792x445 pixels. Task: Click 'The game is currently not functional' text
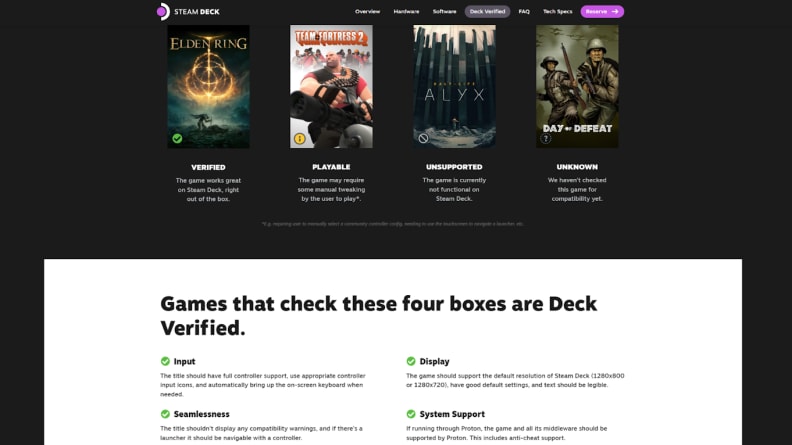pos(454,189)
